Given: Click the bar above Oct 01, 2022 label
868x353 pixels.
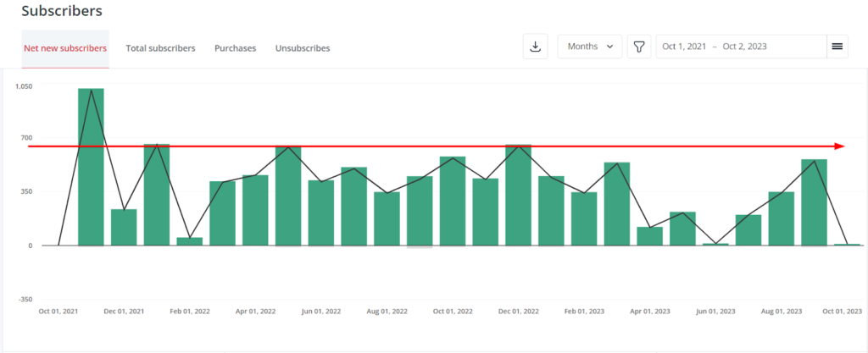Looking at the screenshot, I should coord(453,201).
